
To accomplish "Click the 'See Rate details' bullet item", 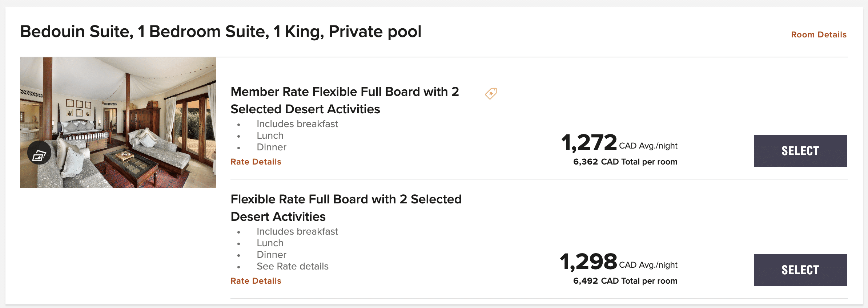I will pos(293,266).
